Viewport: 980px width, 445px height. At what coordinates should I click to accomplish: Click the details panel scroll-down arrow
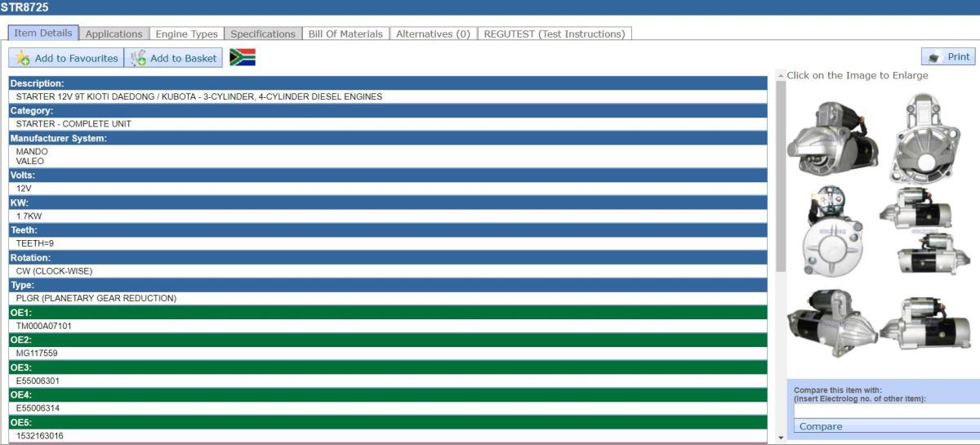pos(781,438)
